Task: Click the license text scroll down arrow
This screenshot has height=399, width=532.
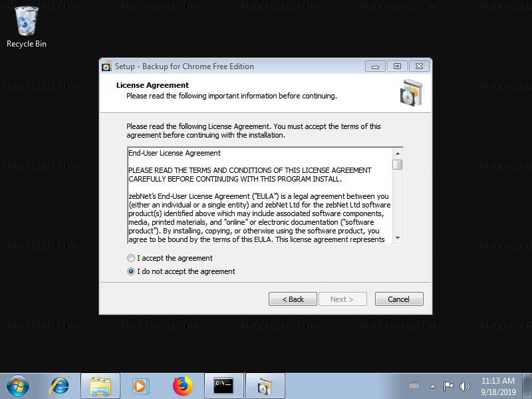Action: [x=398, y=238]
